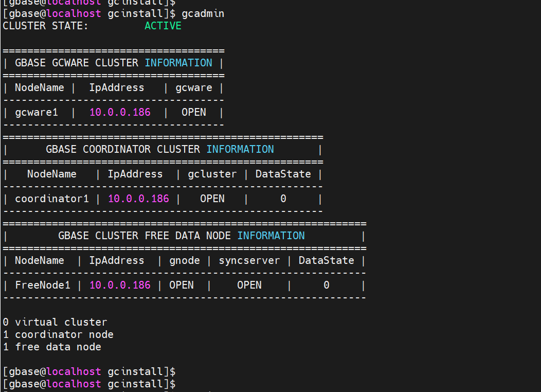
Task: Click INFORMATION word in gcware heading
Action: [x=178, y=63]
